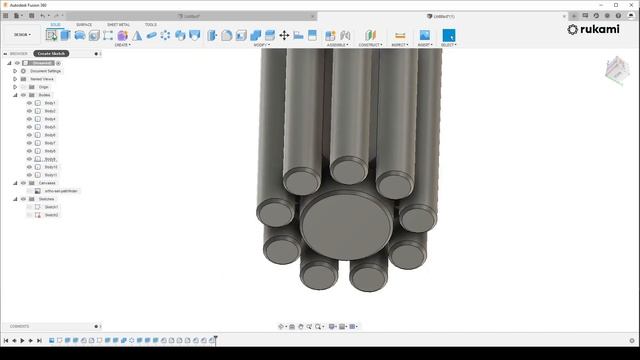Open the Orbit navigation tool
Image resolution: width=640 pixels, height=360 pixels.
281,327
